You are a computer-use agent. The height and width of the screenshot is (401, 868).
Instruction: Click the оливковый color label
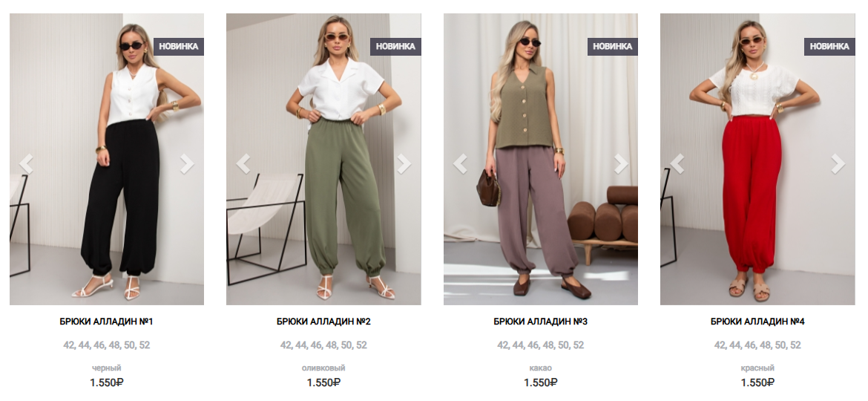[x=323, y=368]
